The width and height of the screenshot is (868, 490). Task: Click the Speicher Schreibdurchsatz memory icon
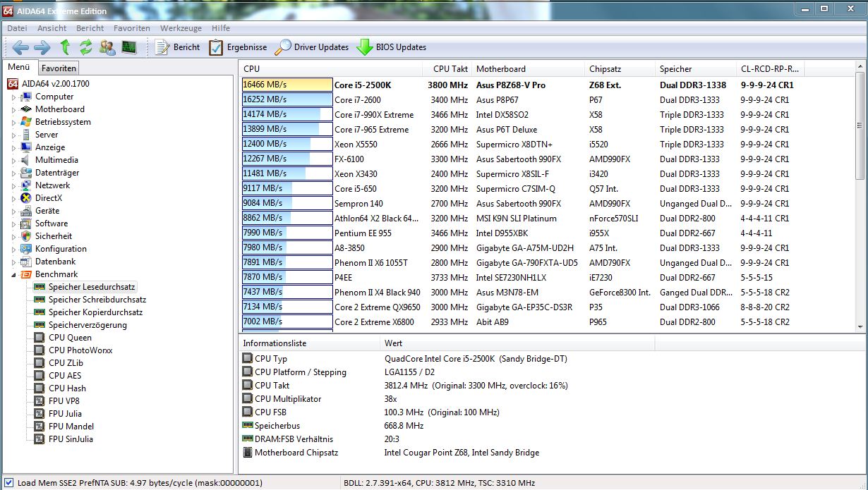tap(40, 300)
